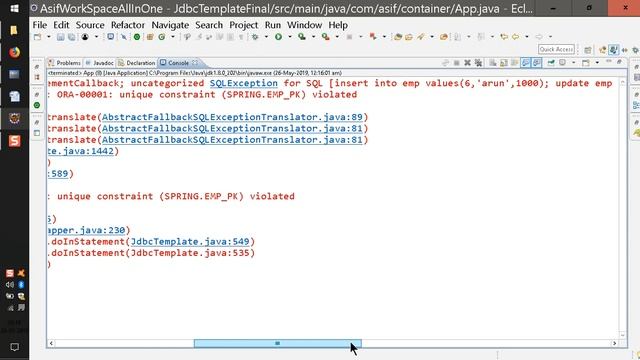Open the External Tools dropdown arrow
Viewport: 640px width, 360px height.
coord(337,37)
